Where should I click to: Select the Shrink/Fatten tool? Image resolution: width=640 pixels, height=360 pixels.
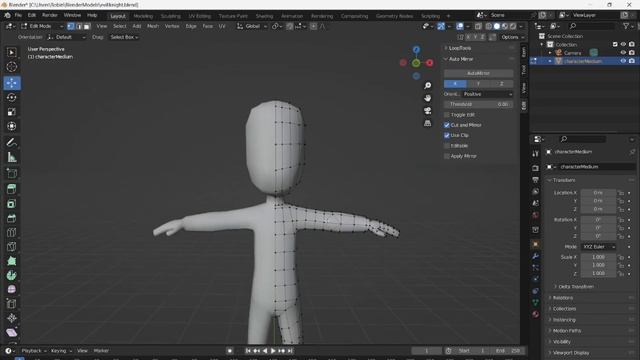point(11,318)
